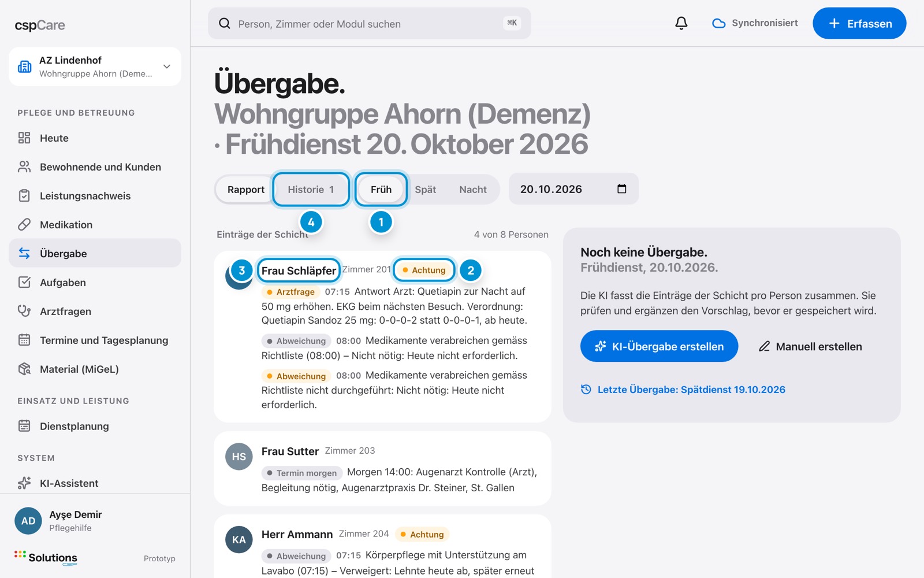The width and height of the screenshot is (924, 578).
Task: Click the Termin morgen tag
Action: pos(301,473)
